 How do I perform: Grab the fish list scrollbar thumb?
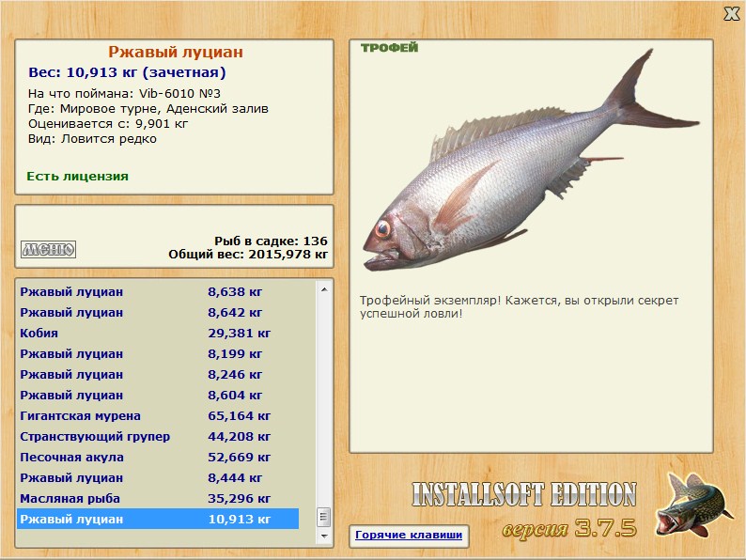(324, 517)
